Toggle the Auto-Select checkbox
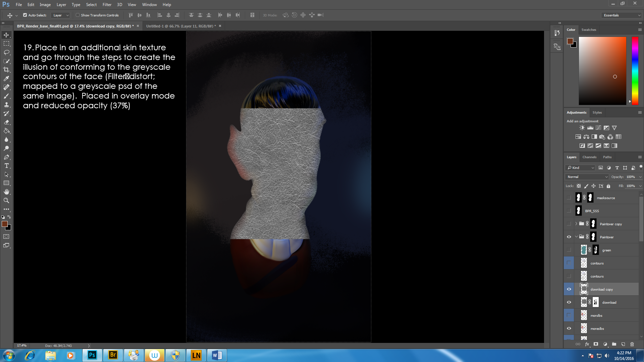Image resolution: width=644 pixels, height=362 pixels. point(25,15)
